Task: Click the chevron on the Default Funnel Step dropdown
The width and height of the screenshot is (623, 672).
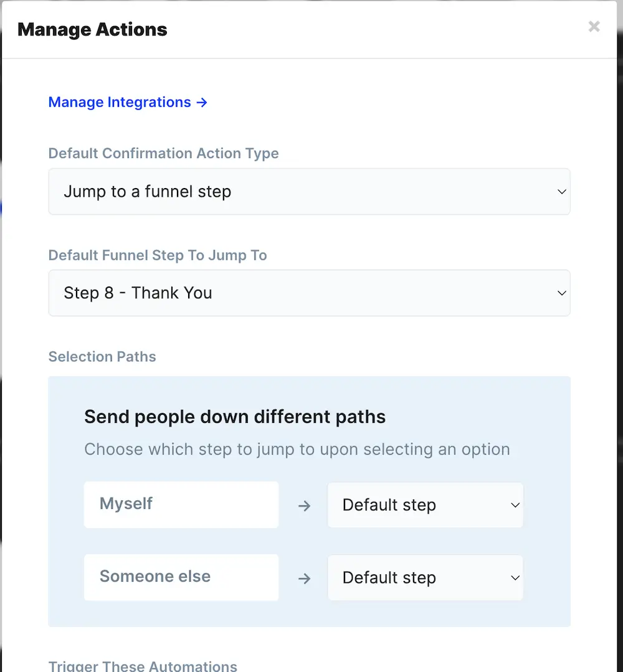Action: pos(561,293)
